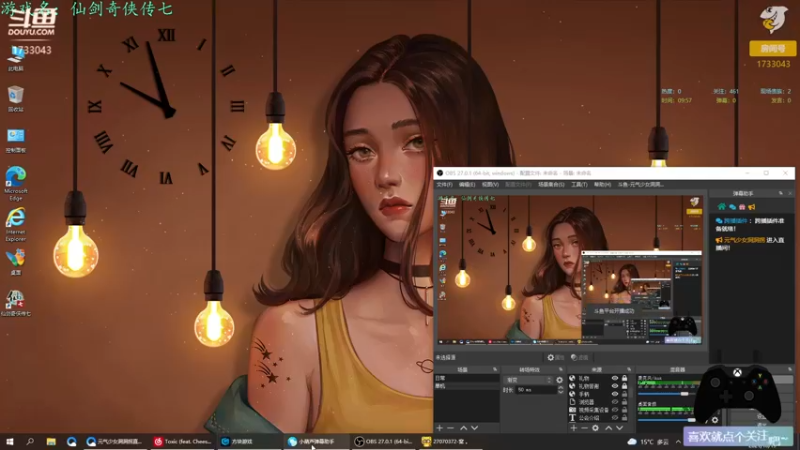Switch to the Toxic music player taskbar item
This screenshot has height=450, width=800.
tap(182, 441)
